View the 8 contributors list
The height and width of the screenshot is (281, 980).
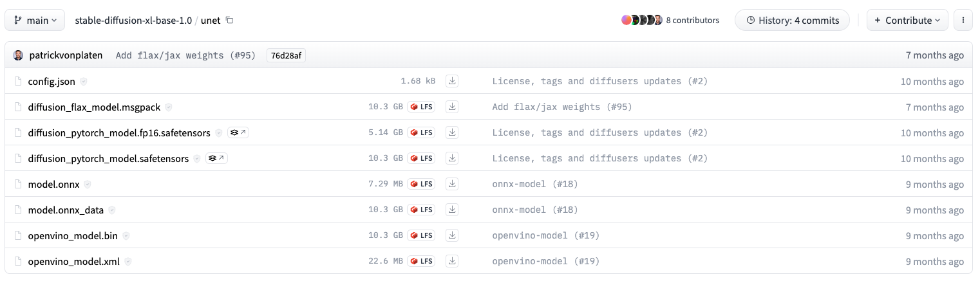[x=692, y=21]
